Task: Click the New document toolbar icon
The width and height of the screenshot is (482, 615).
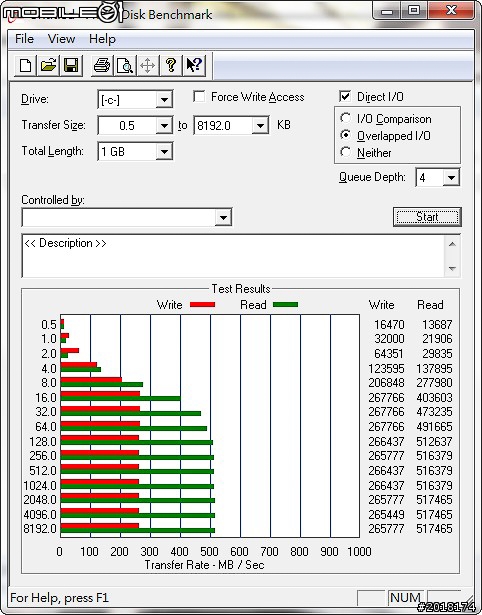Action: point(25,65)
